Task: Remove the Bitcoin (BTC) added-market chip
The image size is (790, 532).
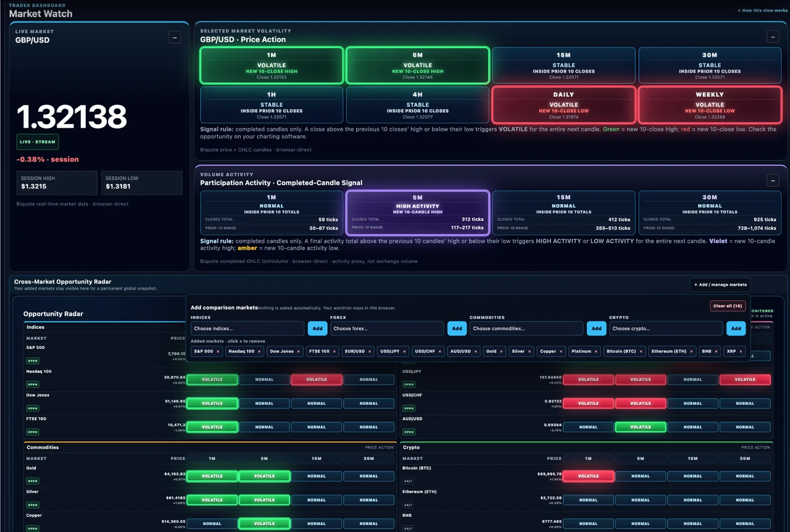Action: [642, 351]
